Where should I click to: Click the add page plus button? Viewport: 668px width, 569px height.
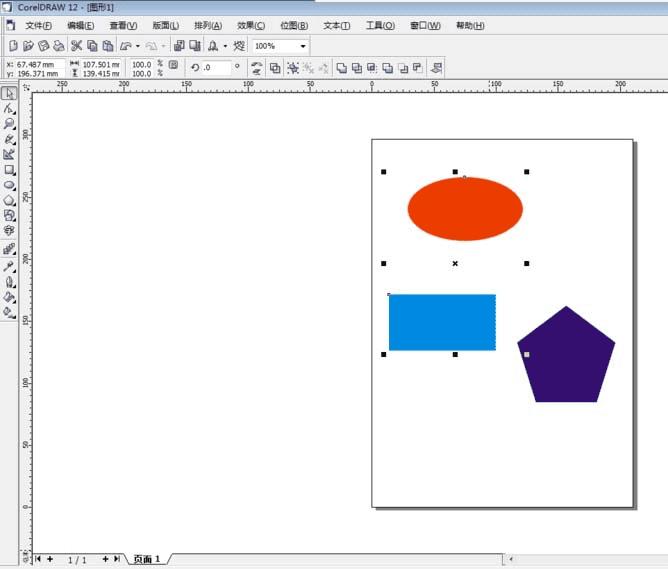50,559
